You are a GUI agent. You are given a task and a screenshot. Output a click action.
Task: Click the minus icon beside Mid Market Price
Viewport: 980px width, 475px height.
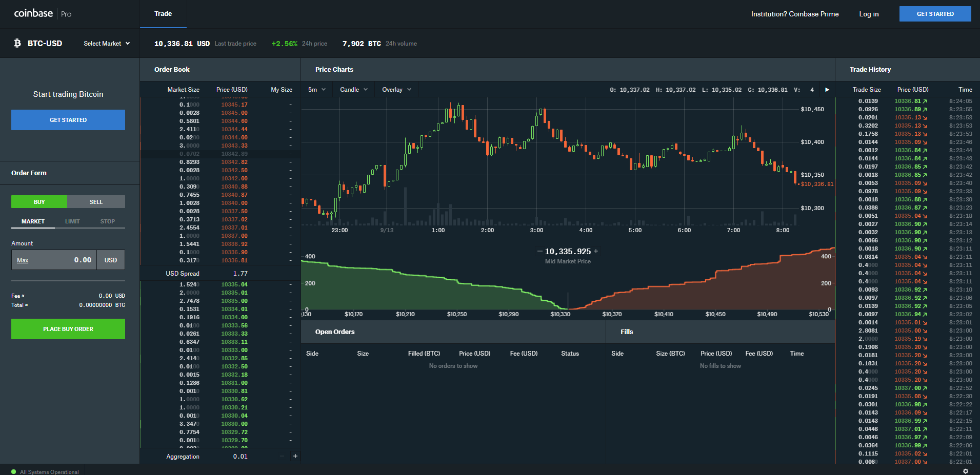539,252
